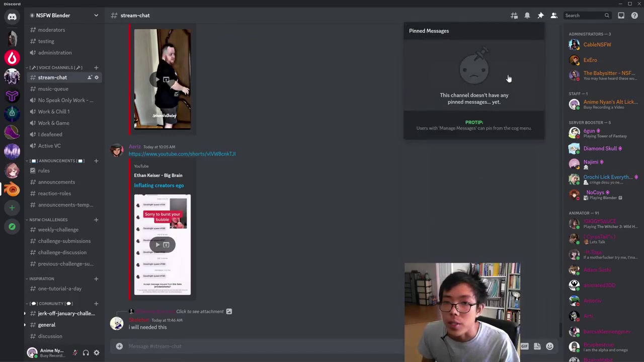The width and height of the screenshot is (644, 362).
Task: Click the Search field in header
Action: [x=584, y=16]
